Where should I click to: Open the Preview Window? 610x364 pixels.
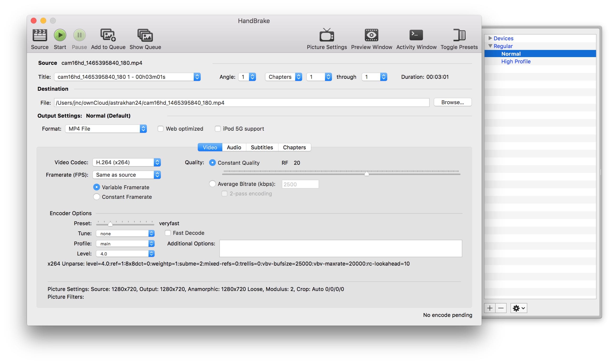coord(371,35)
